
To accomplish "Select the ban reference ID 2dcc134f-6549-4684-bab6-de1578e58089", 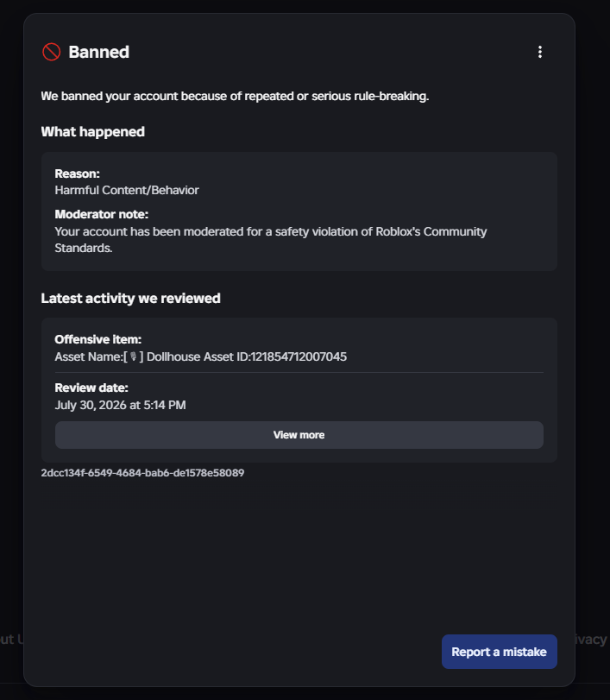I will 143,473.
